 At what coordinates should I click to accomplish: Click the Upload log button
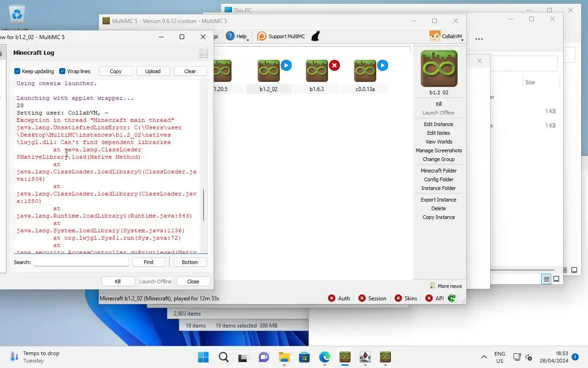pos(153,71)
